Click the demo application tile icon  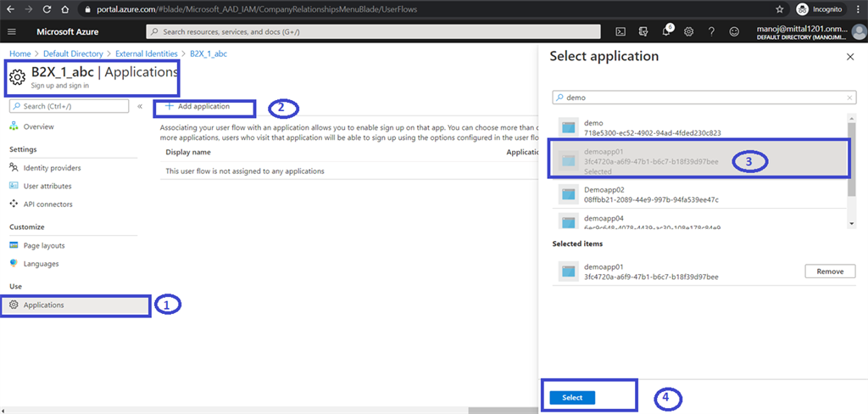[569, 127]
